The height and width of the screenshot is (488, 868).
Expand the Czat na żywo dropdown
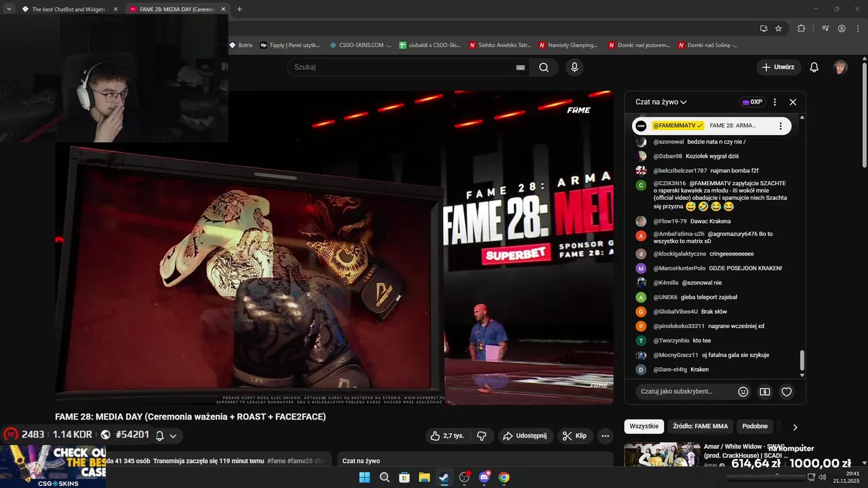click(x=661, y=102)
